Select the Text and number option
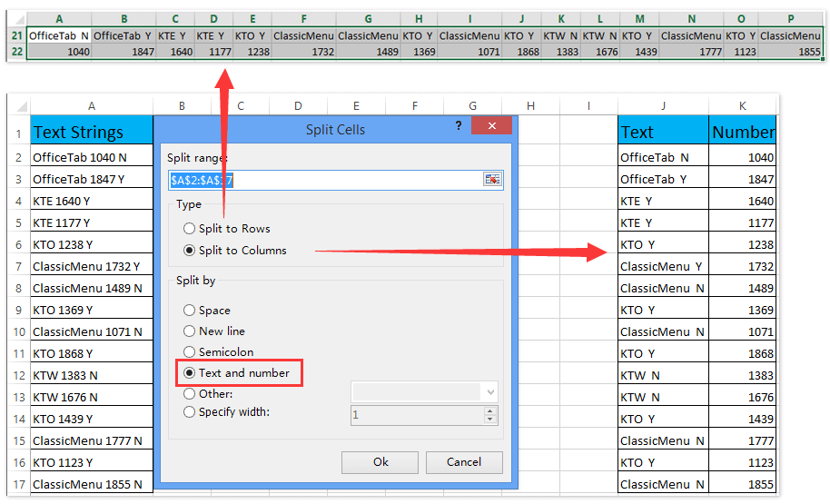Image resolution: width=830 pixels, height=504 pixels. click(190, 373)
